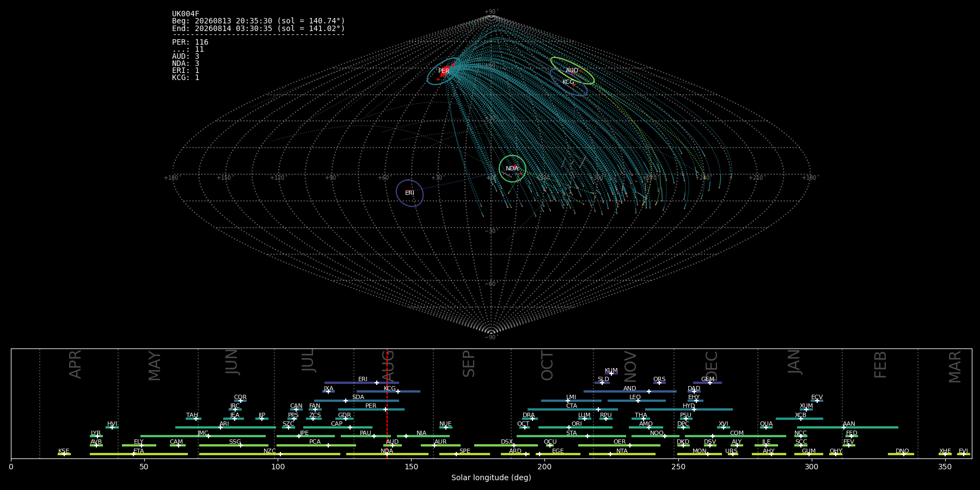
Task: Click the PER shower bar in timeline
Action: click(371, 409)
